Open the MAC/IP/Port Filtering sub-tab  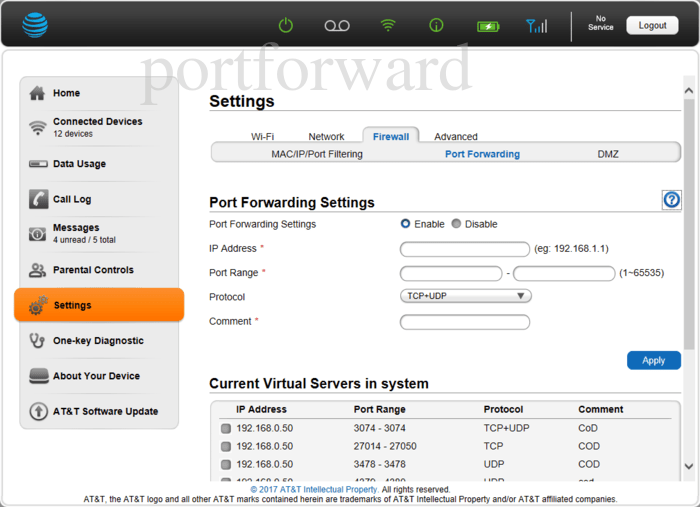coord(317,154)
